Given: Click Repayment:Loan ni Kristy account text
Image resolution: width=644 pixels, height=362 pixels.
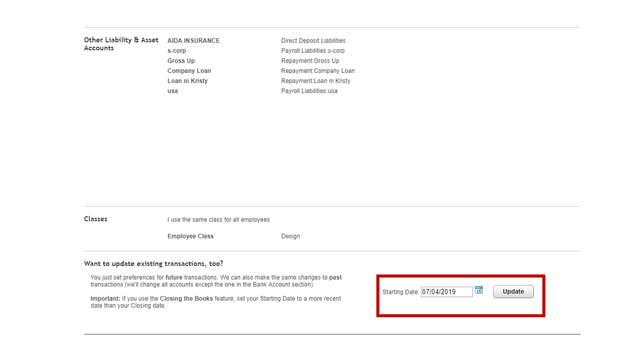Looking at the screenshot, I should [x=316, y=81].
